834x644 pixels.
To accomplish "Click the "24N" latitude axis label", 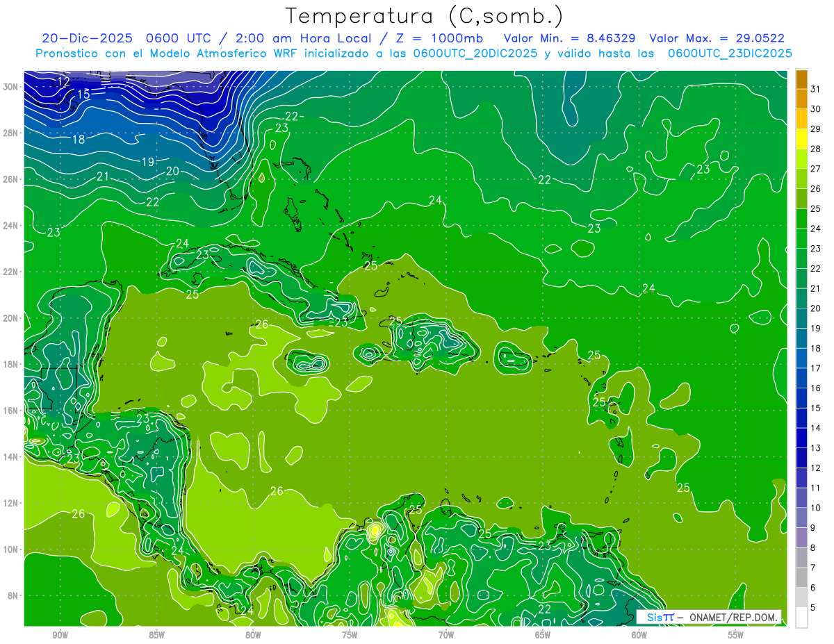I will click(10, 225).
